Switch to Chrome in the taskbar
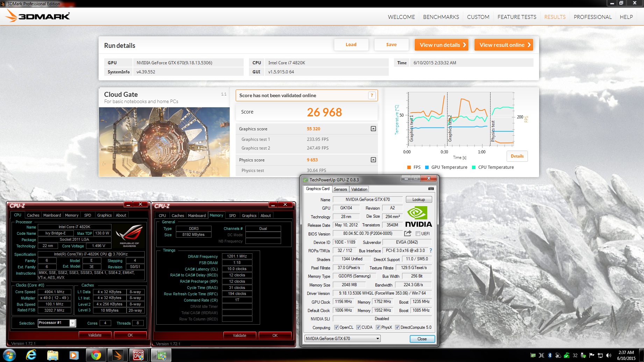This screenshot has height=362, width=644. [x=96, y=355]
